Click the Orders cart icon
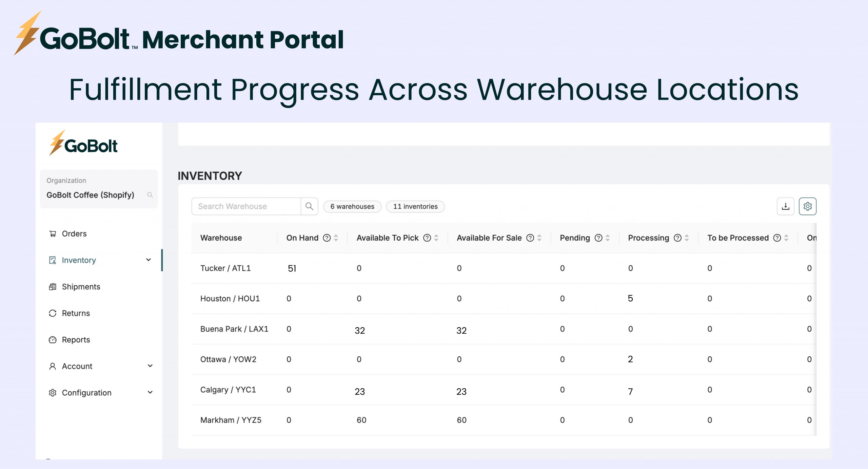 (53, 233)
